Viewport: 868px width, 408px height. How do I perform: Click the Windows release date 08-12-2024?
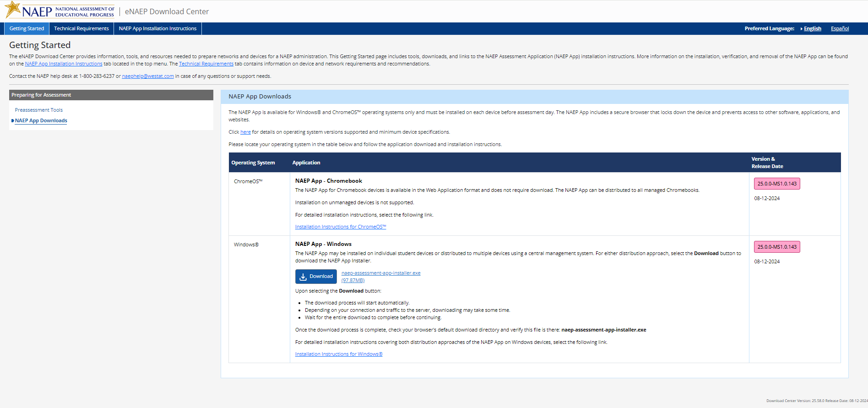[x=767, y=261]
